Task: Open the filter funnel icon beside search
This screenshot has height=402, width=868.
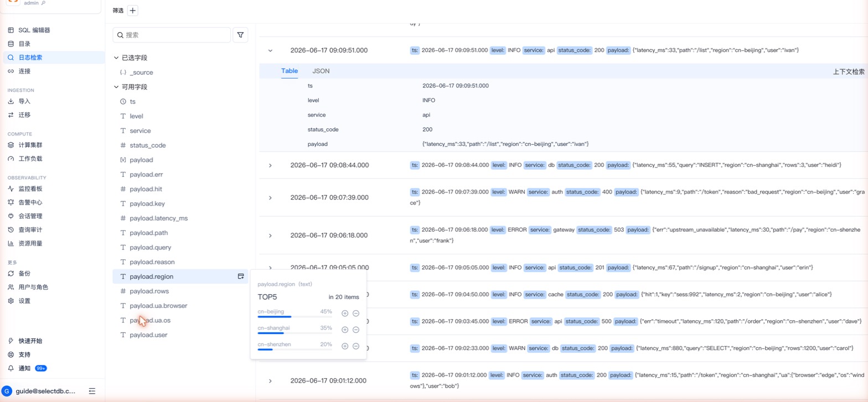Action: click(x=240, y=35)
